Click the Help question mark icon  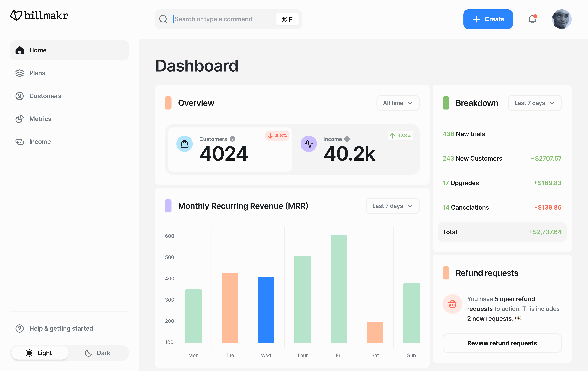19,329
